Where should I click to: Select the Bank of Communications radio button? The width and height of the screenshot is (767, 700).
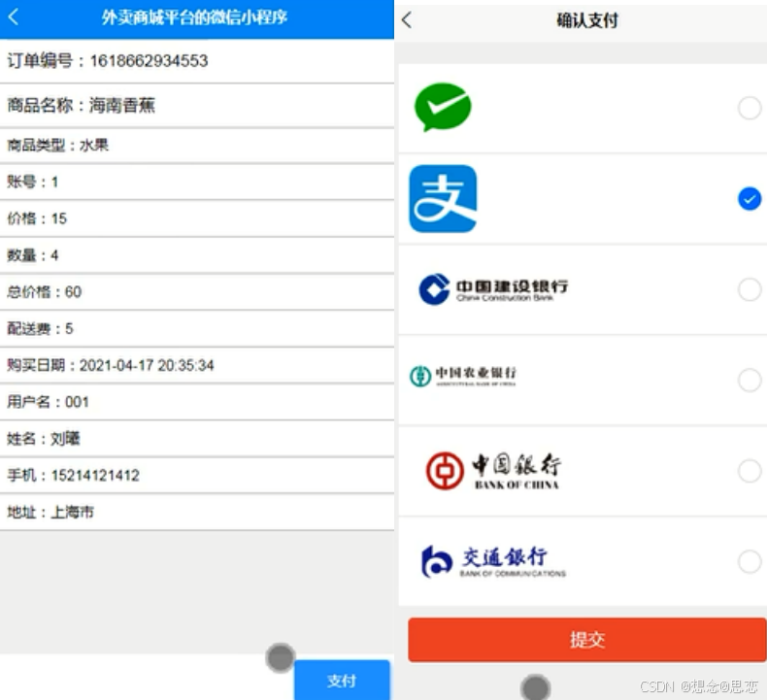tap(749, 561)
